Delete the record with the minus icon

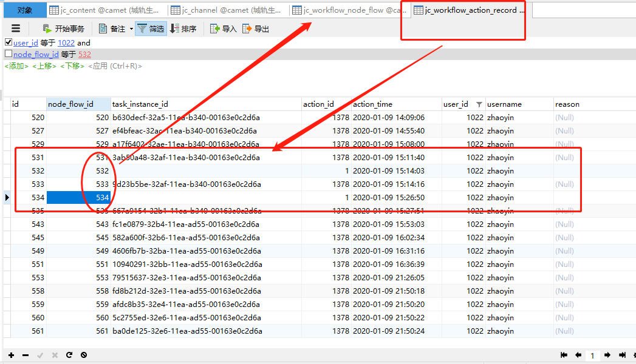point(26,355)
